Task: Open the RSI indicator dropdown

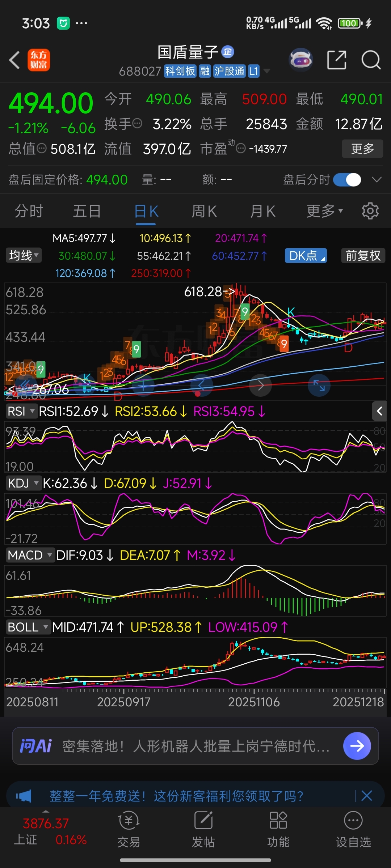Action: (x=21, y=411)
